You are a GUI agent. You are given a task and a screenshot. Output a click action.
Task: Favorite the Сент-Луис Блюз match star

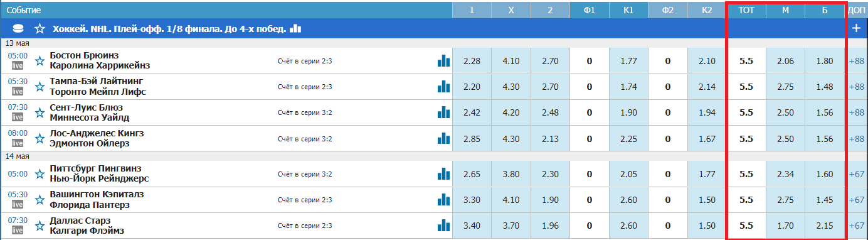coord(41,112)
